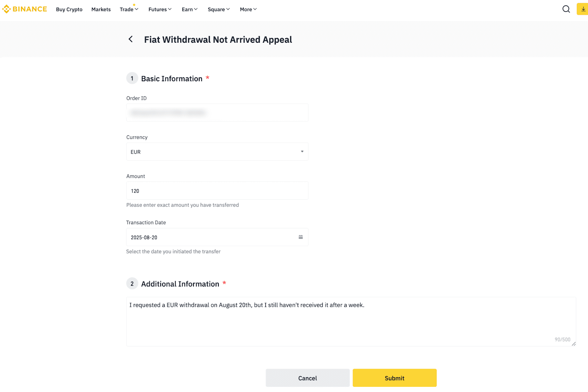Expand the Currency EUR dropdown
This screenshot has width=588, height=392.
[x=217, y=152]
